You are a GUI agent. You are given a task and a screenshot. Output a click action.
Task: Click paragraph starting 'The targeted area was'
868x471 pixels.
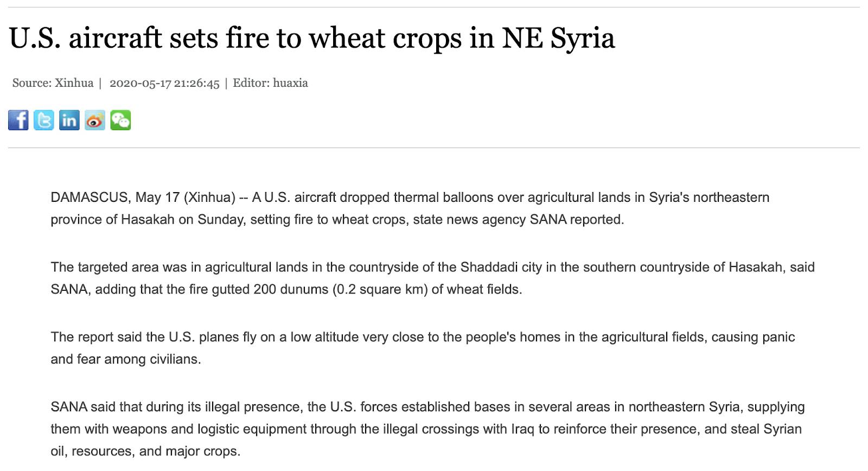(433, 278)
